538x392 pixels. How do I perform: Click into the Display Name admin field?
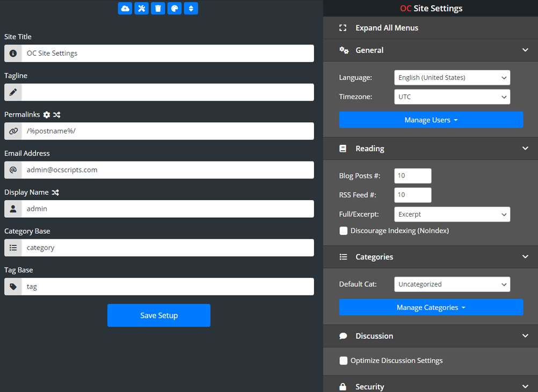(x=168, y=209)
